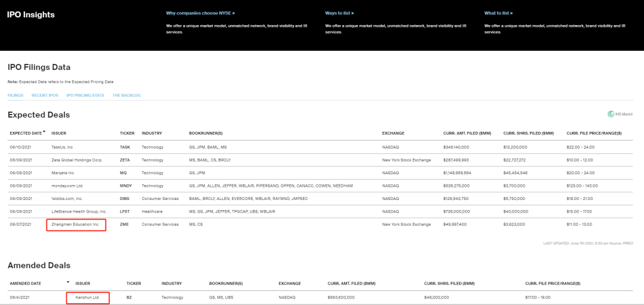Click amended date 06/4/2021

19,297
